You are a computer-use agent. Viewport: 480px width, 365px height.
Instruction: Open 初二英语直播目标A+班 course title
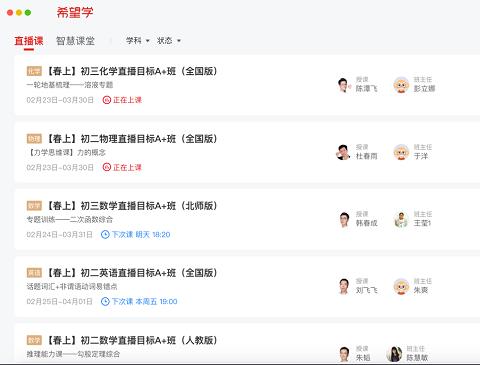coord(132,273)
